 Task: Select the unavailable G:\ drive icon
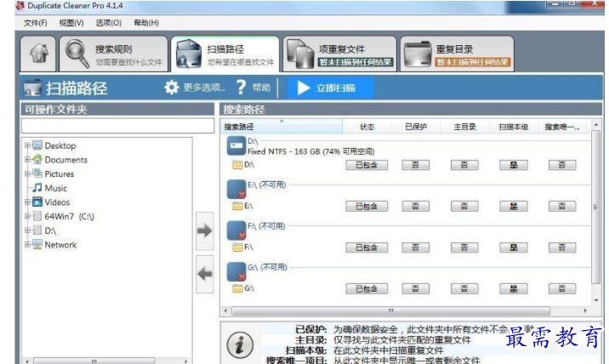click(236, 271)
